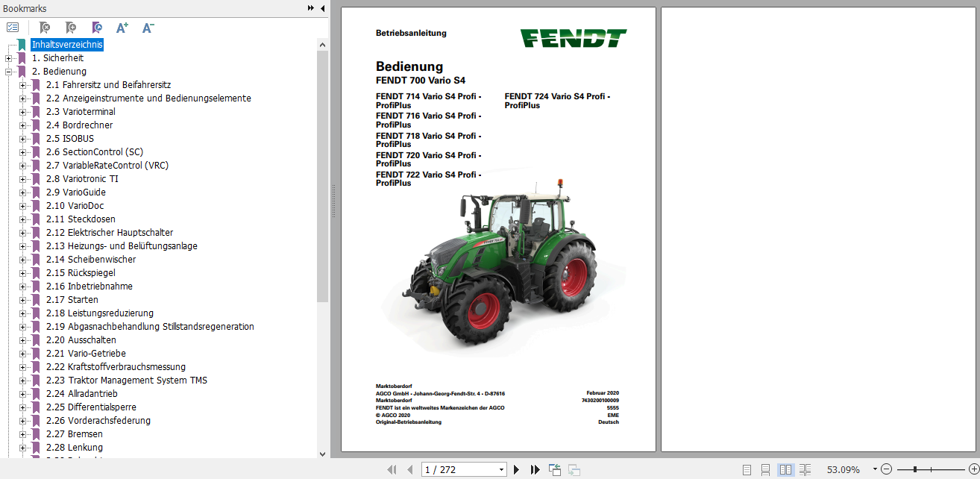980x479 pixels.
Task: Open the bookmarks options menu icon
Action: 13,28
